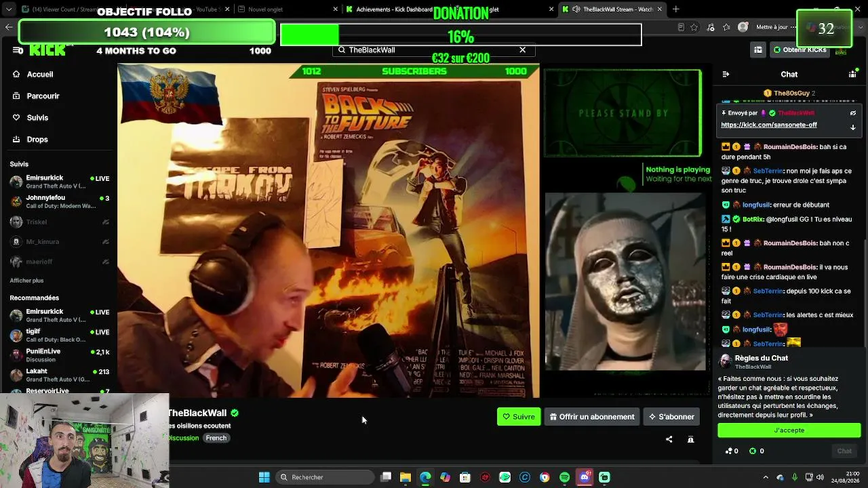Click the browser back arrow
The image size is (868, 488).
[9, 27]
